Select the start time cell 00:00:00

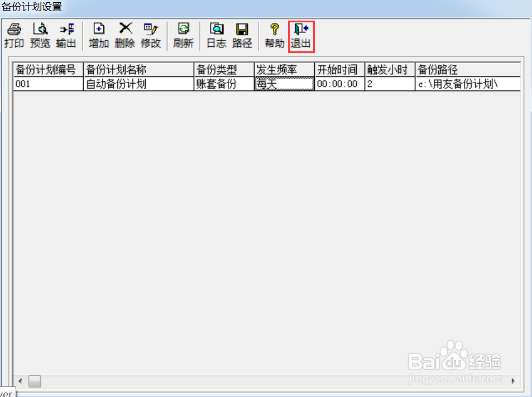click(340, 84)
